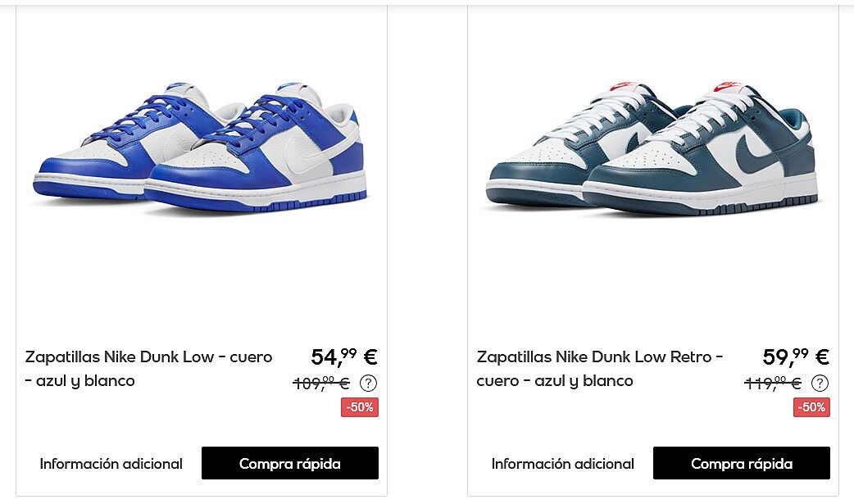Open quick buy for the Nike Dunk Low
Image resolution: width=854 pixels, height=504 pixels.
tap(290, 463)
